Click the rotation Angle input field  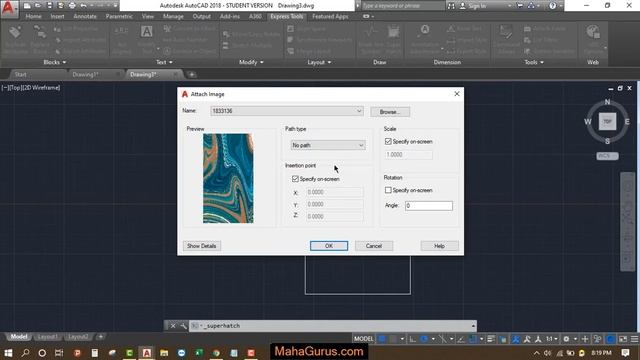tap(429, 206)
